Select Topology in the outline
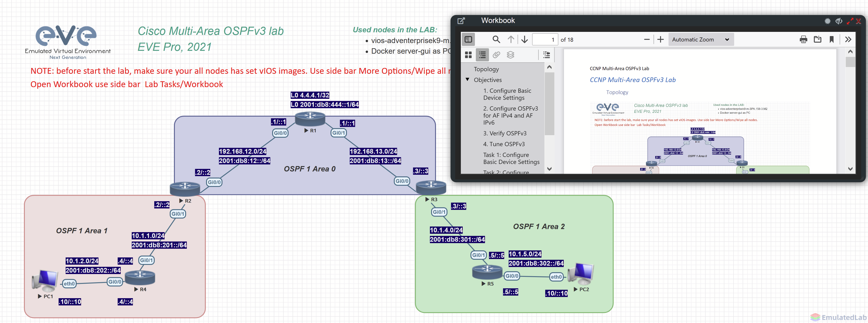This screenshot has width=868, height=323. (486, 69)
